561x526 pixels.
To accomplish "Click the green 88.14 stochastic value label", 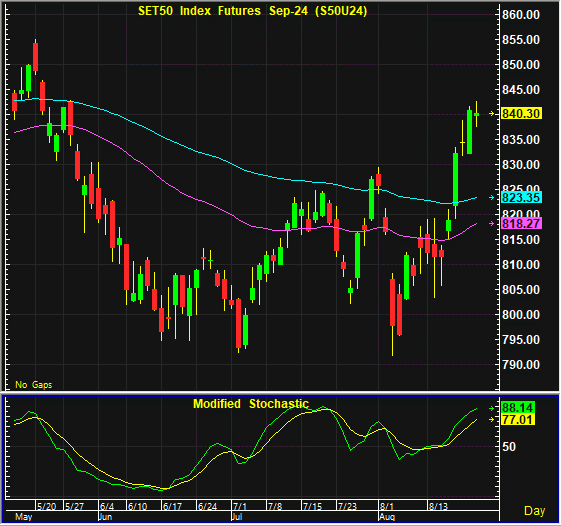I will click(518, 408).
